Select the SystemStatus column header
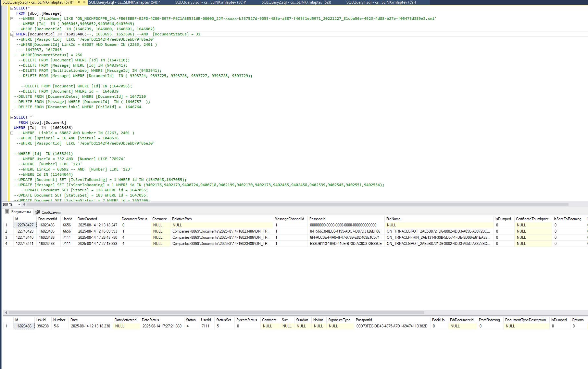 pos(247,320)
